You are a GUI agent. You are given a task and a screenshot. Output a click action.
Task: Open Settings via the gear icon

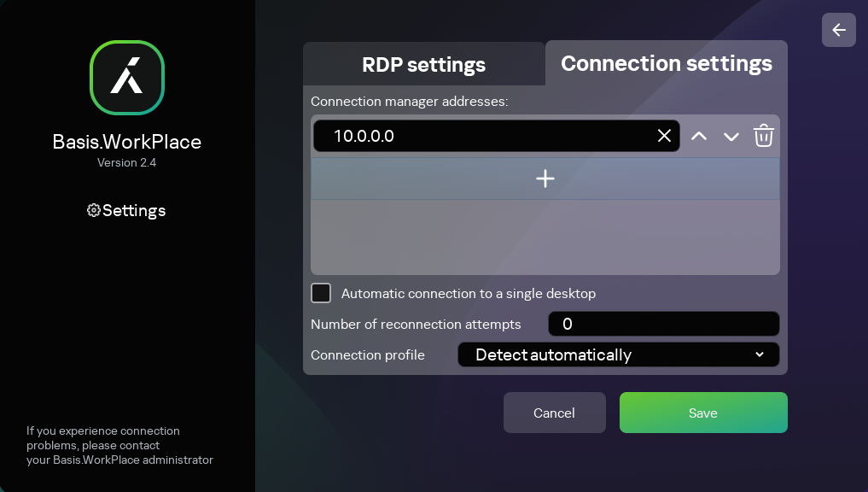pos(93,209)
